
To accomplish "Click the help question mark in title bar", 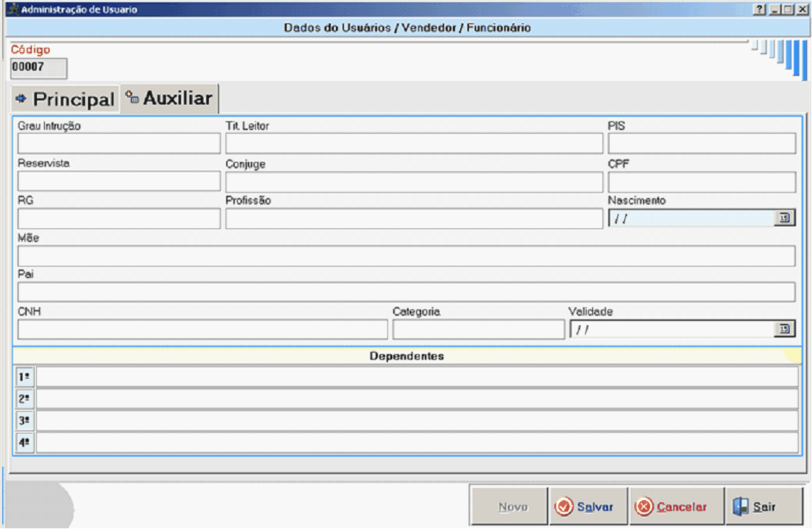I will click(x=759, y=10).
